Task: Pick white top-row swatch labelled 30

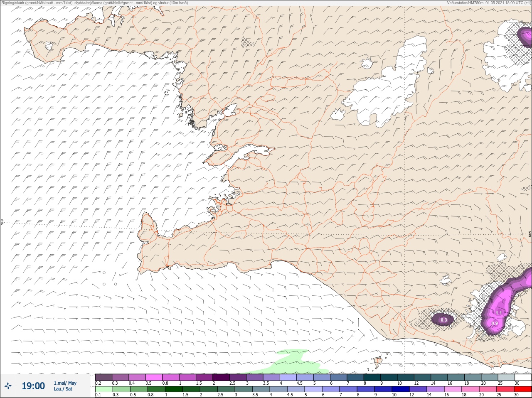Action: point(523,377)
